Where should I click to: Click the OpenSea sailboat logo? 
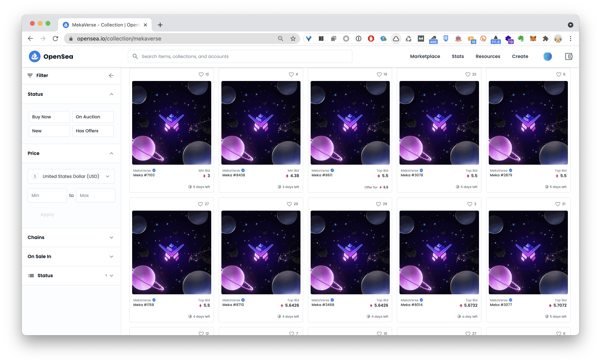click(35, 56)
